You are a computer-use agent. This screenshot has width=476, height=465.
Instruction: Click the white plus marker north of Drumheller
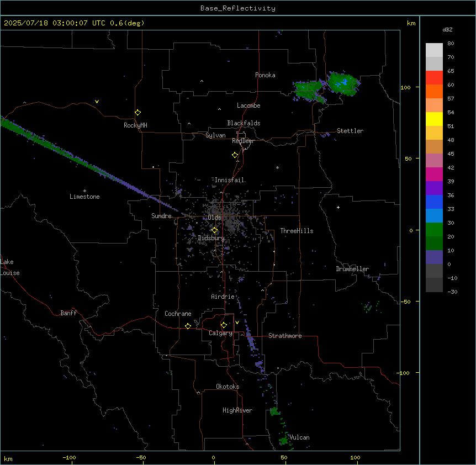point(338,207)
